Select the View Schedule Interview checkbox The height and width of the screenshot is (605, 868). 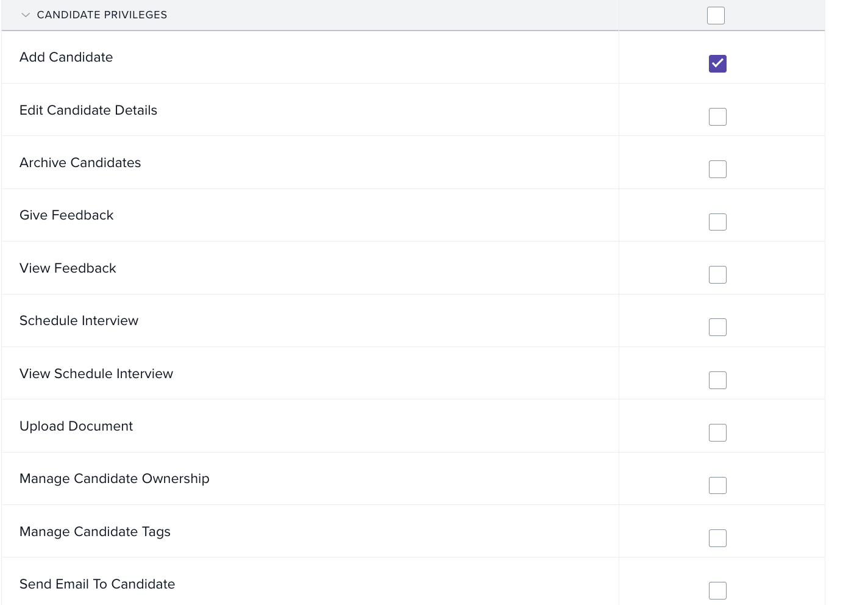[717, 380]
